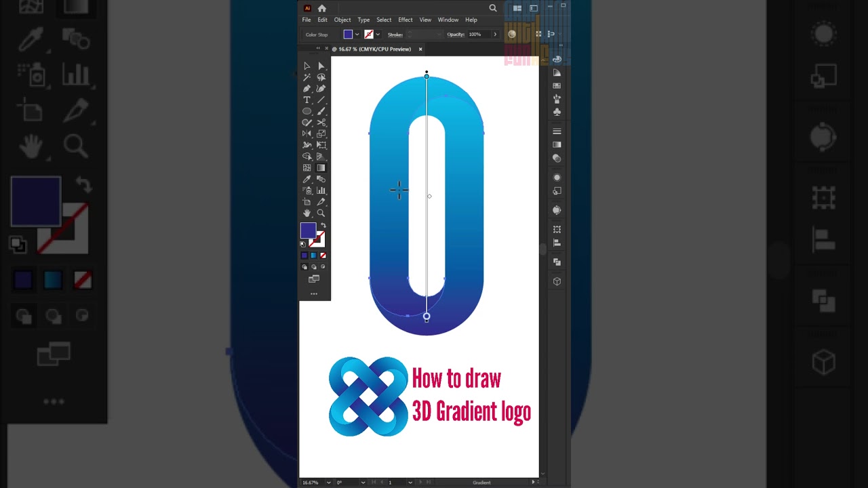
Task: Open the Gradient panel icon
Action: [557, 144]
